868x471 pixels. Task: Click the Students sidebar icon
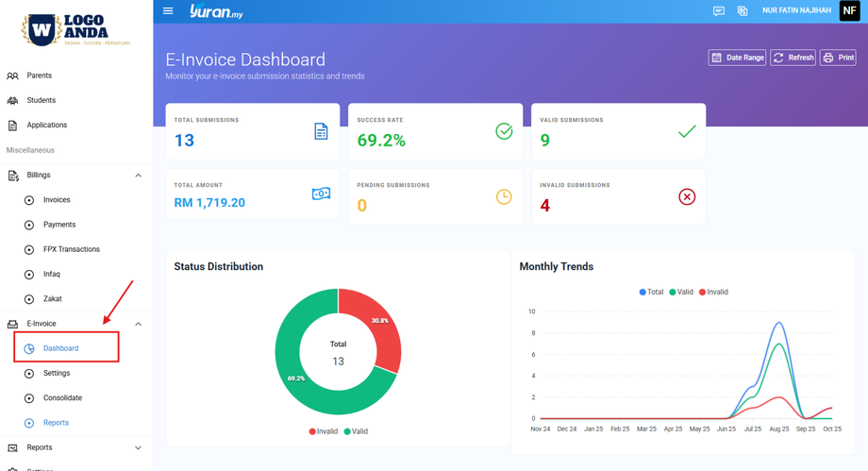(12, 100)
